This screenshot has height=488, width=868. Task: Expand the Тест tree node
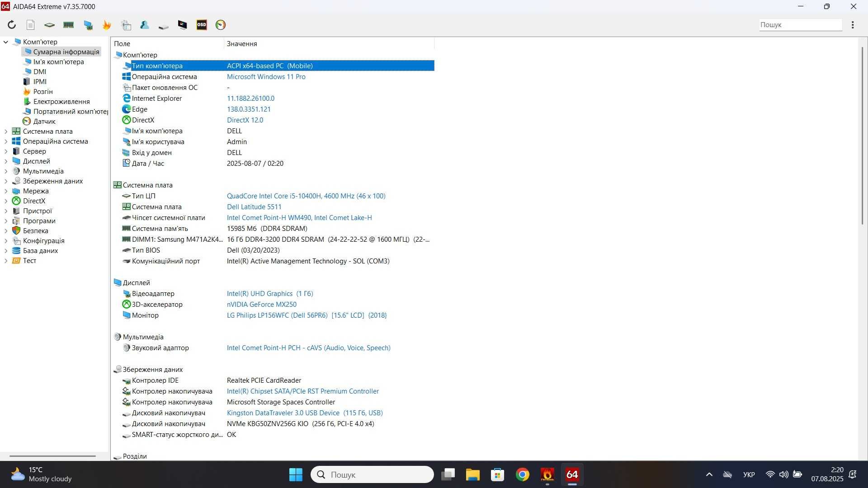tap(6, 261)
